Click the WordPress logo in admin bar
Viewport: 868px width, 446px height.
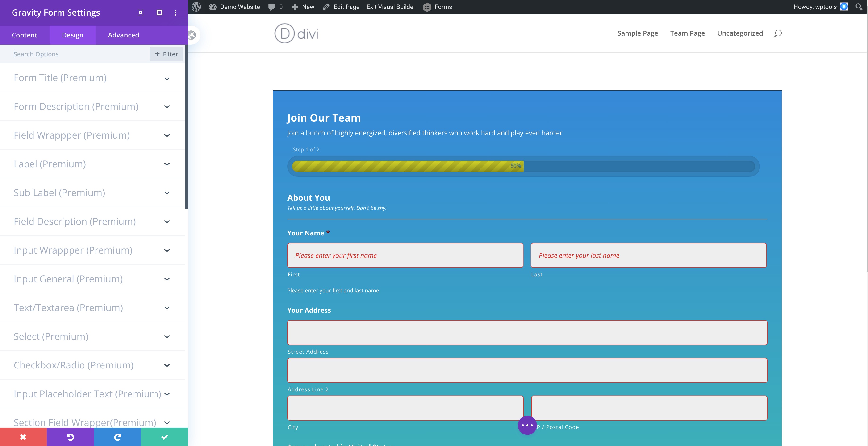196,7
